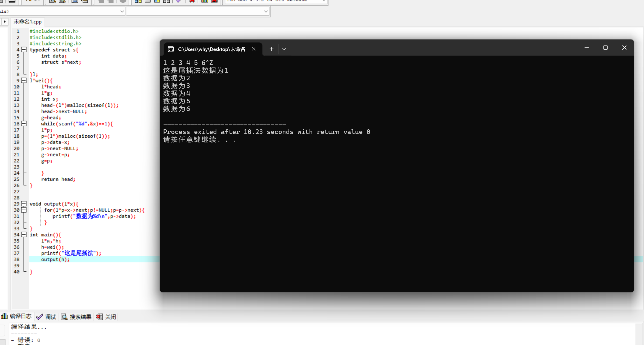Open the globals scope dropdown
This screenshot has width=644, height=345.
click(x=62, y=11)
